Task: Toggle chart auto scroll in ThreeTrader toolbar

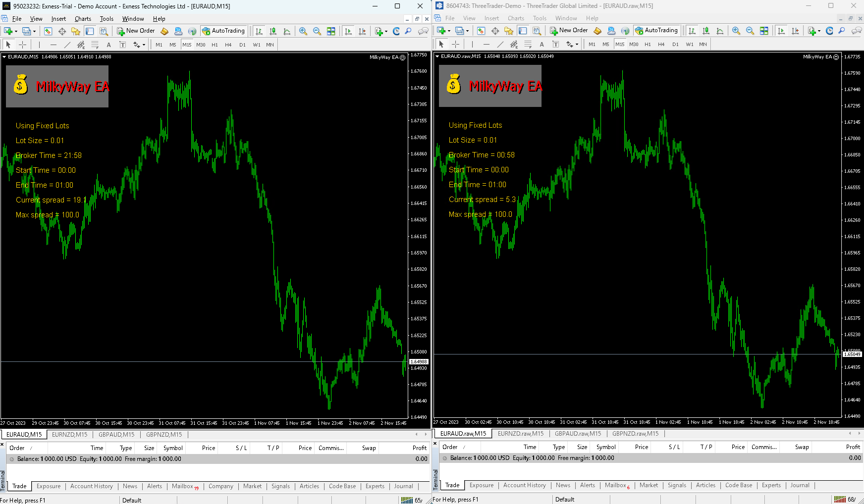Action: [x=781, y=31]
